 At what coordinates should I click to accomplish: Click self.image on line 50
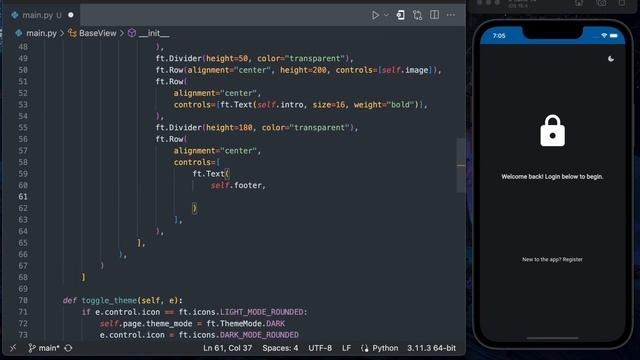pyautogui.click(x=405, y=70)
